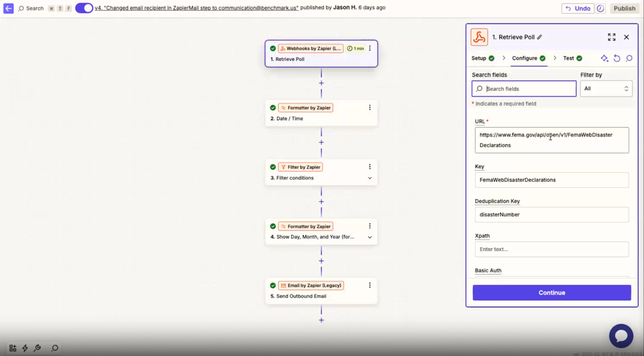
Task: Select the Send Outbound Email step
Action: pyautogui.click(x=321, y=291)
